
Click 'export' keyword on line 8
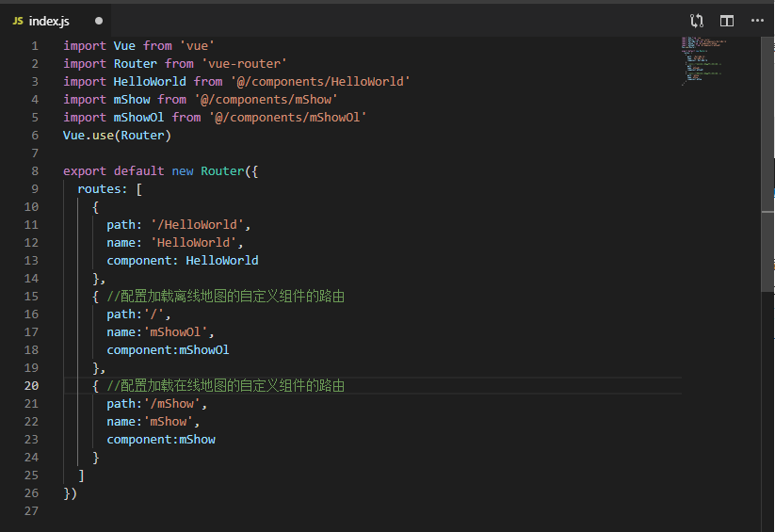pyautogui.click(x=85, y=171)
